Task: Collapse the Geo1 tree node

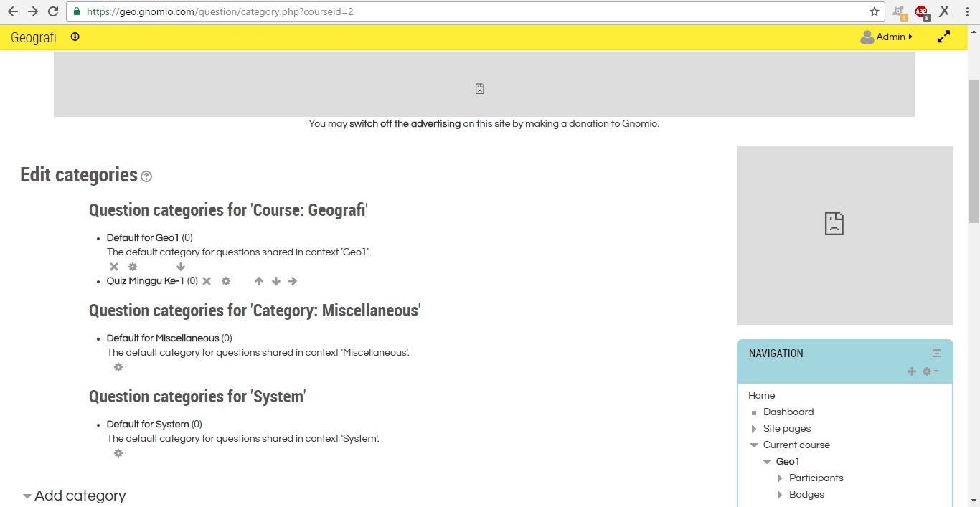Action: [767, 462]
